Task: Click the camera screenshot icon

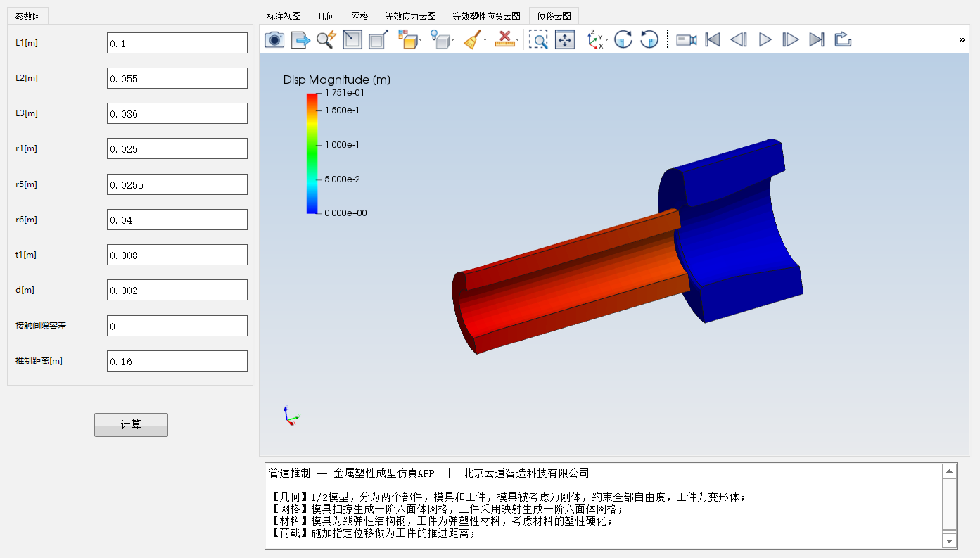Action: tap(274, 39)
